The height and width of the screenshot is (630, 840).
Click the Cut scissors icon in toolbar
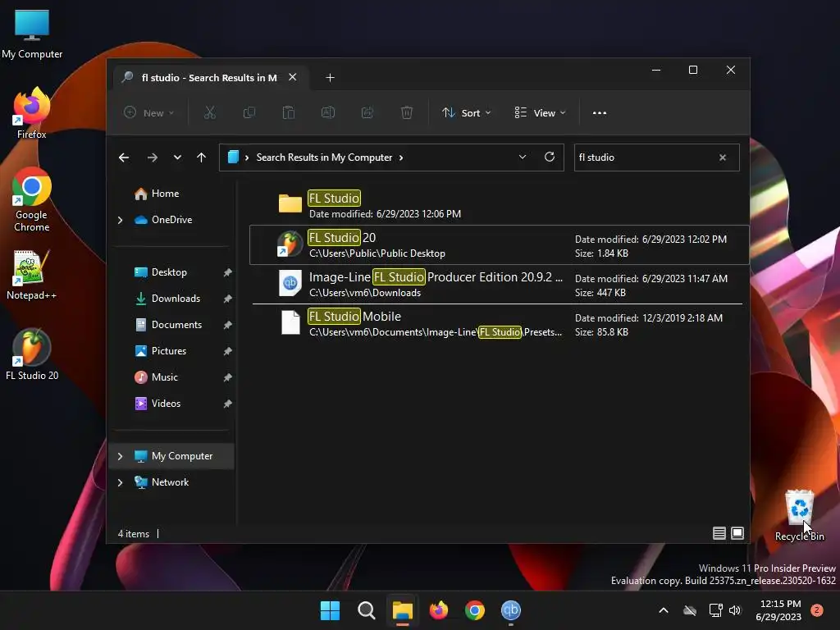pos(209,112)
